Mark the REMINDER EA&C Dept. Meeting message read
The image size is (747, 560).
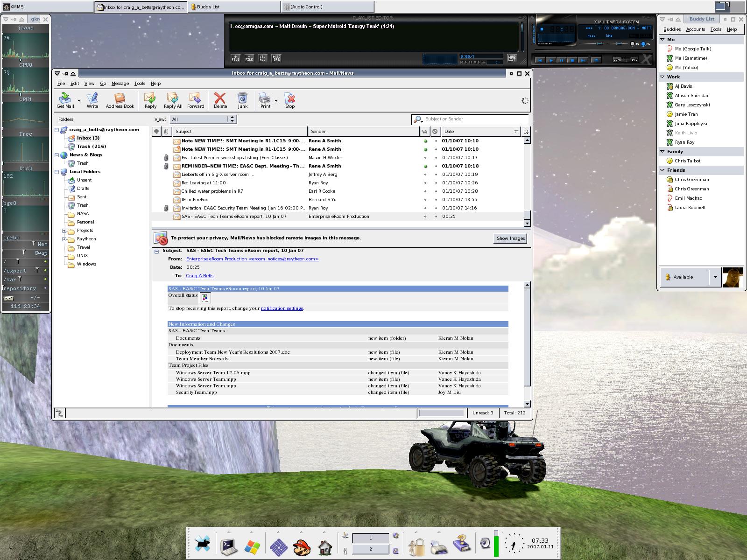425,166
